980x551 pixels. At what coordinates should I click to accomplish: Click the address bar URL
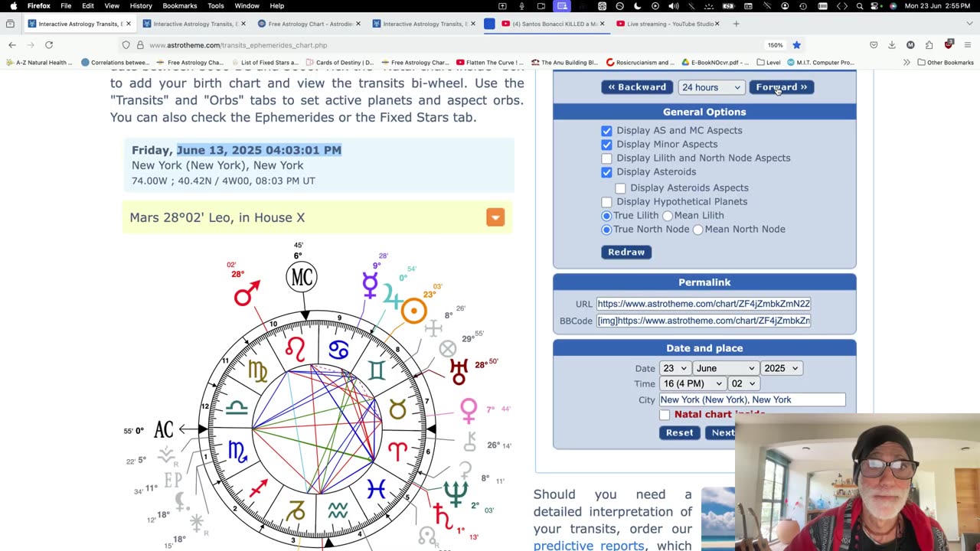(x=238, y=45)
